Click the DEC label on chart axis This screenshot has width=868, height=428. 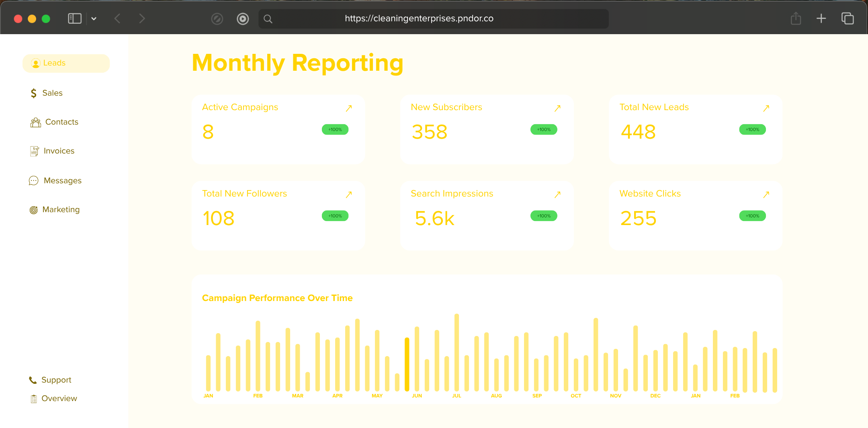[x=655, y=396]
